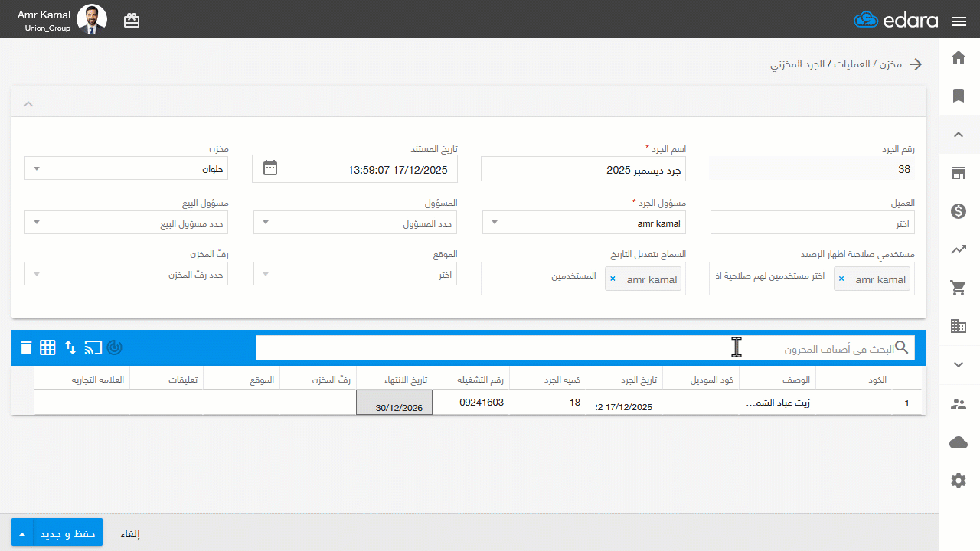This screenshot has width=980, height=551.
Task: Click the search magnifier icon
Action: (903, 347)
